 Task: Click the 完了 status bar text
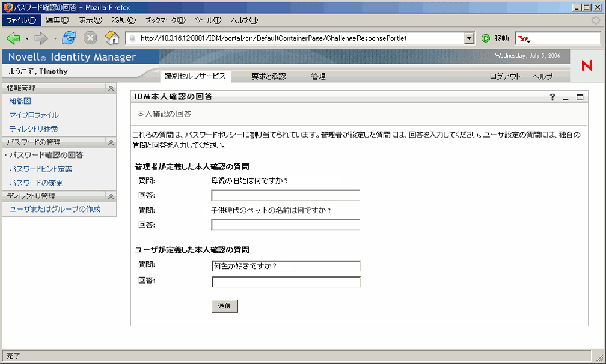[13, 356]
